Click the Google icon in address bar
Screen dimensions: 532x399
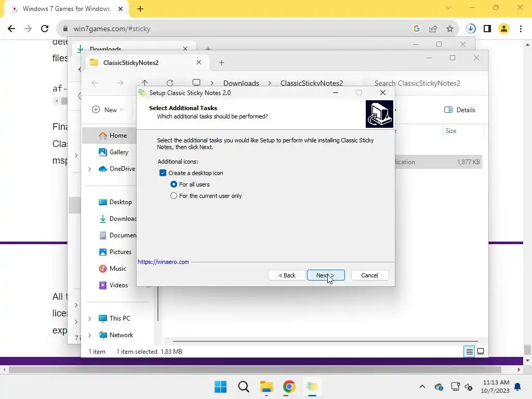coord(417,29)
